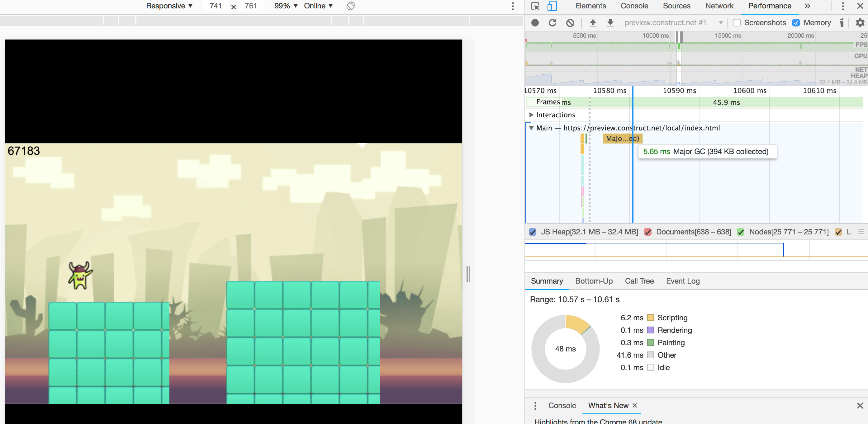
Task: Rotate the device viewport icon
Action: [351, 6]
